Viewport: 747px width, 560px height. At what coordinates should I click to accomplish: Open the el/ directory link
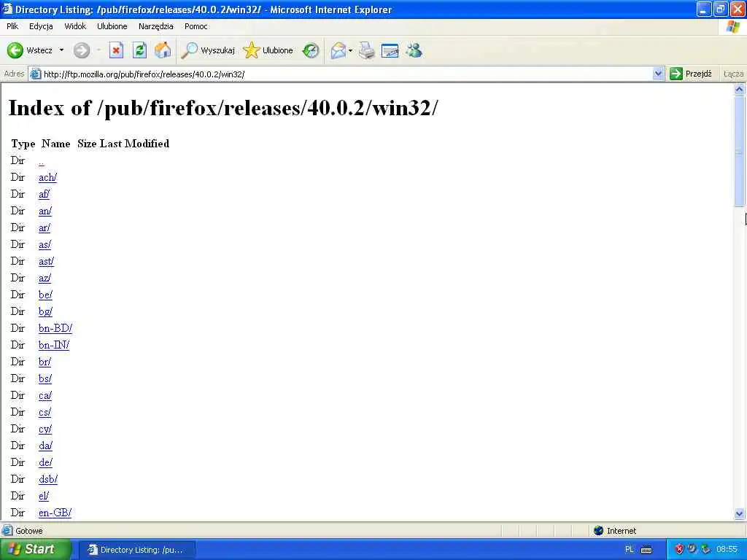[43, 496]
